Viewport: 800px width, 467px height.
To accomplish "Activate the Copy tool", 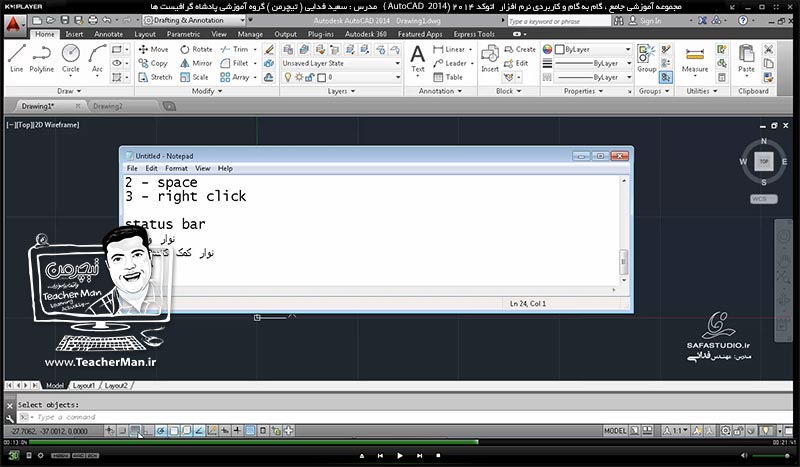I will click(x=153, y=63).
